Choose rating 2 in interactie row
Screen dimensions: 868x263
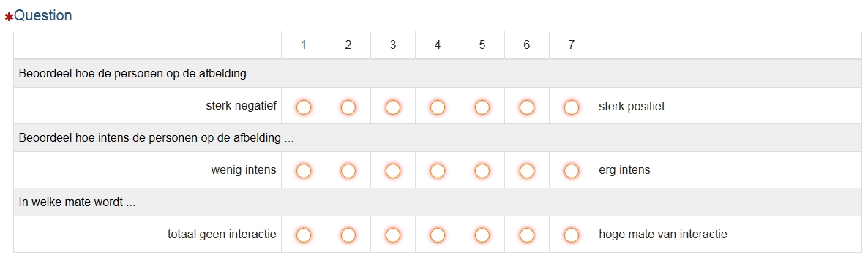point(348,235)
